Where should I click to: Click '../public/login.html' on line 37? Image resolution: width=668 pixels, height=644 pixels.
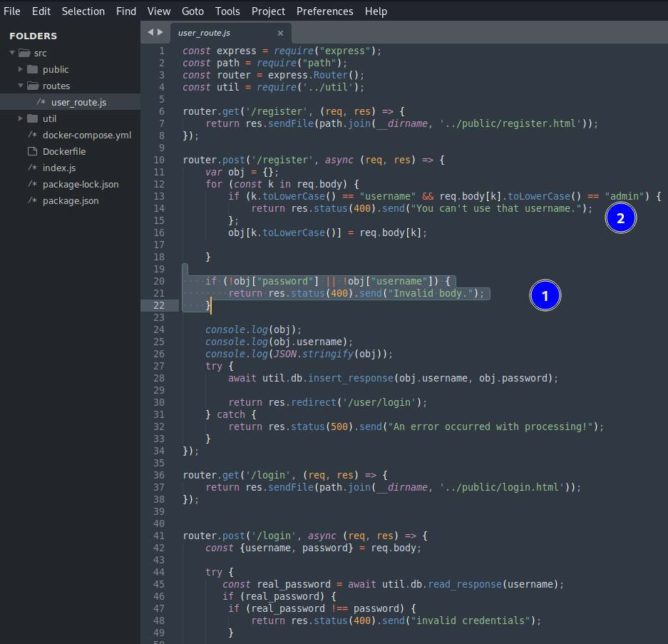tap(502, 487)
